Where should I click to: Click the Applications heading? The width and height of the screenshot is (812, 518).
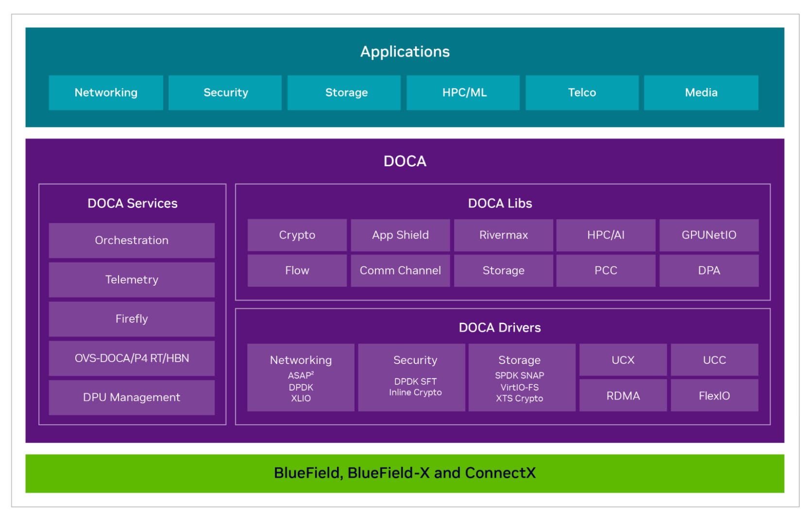405,52
